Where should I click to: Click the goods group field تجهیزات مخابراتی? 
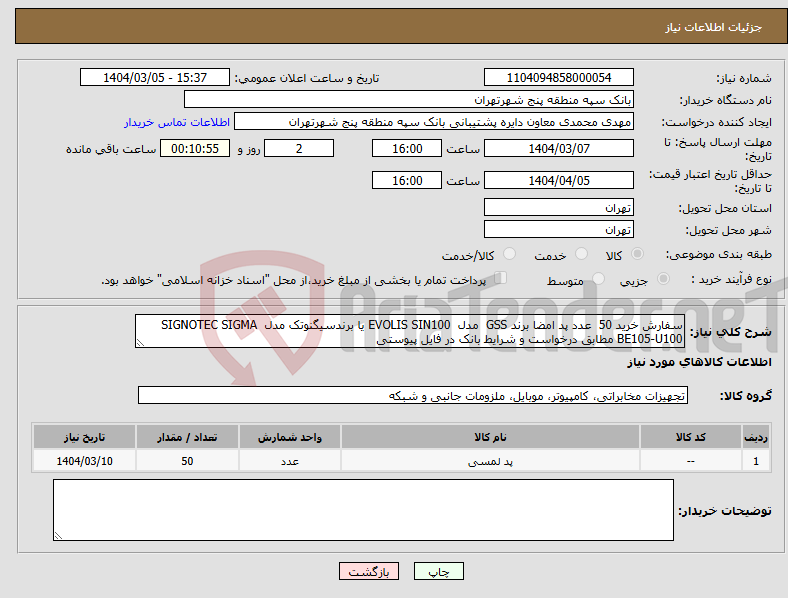click(413, 395)
